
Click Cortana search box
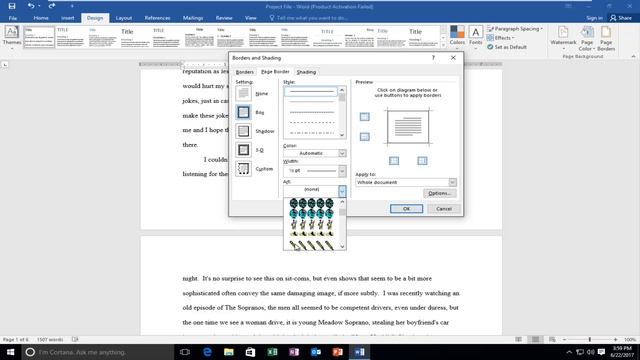click(98, 352)
